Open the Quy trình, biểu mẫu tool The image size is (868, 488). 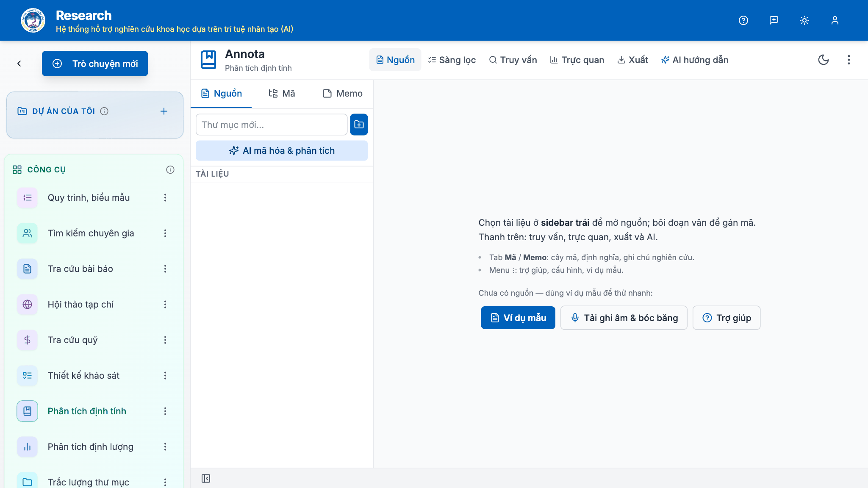pos(89,197)
